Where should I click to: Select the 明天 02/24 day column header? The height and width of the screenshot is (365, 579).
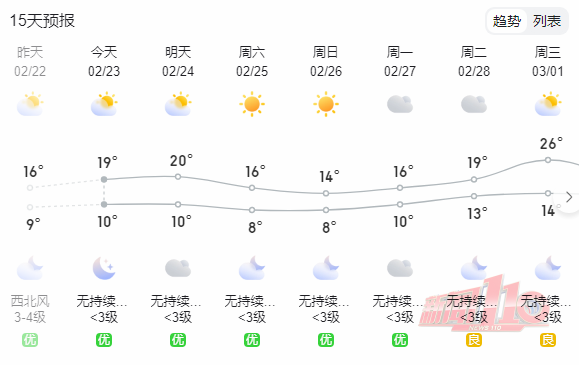pos(178,61)
